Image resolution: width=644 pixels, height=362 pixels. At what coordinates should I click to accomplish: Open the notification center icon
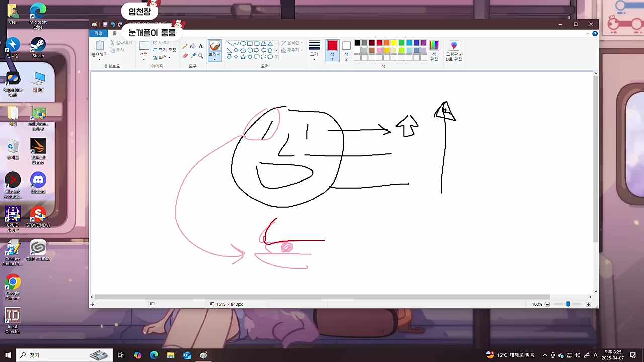pos(633,355)
